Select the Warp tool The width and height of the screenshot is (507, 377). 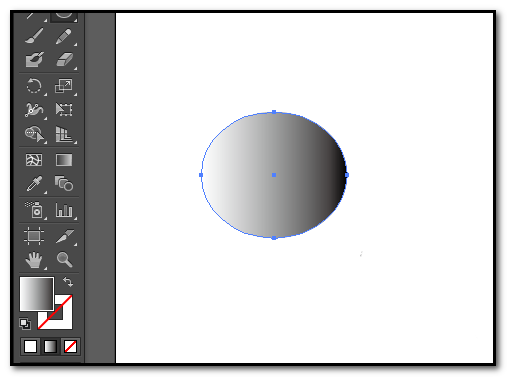[34, 110]
